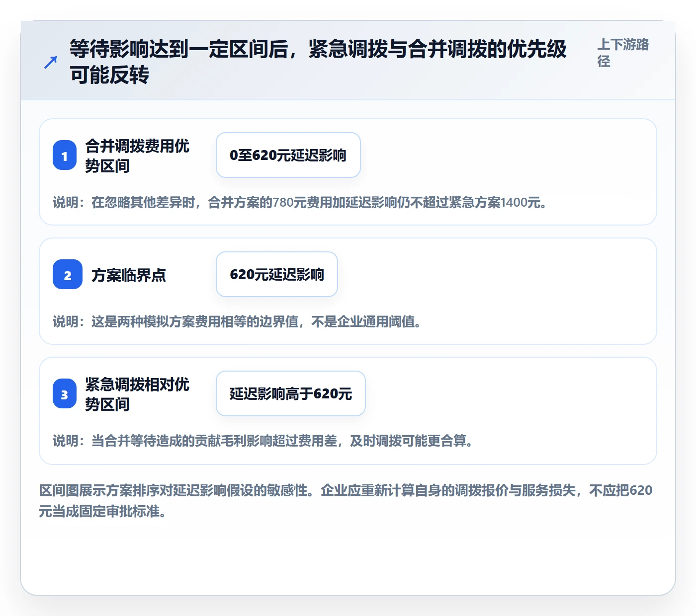The width and height of the screenshot is (696, 616).
Task: Click the note 及时调拨可能更合算
Action: coord(263,441)
